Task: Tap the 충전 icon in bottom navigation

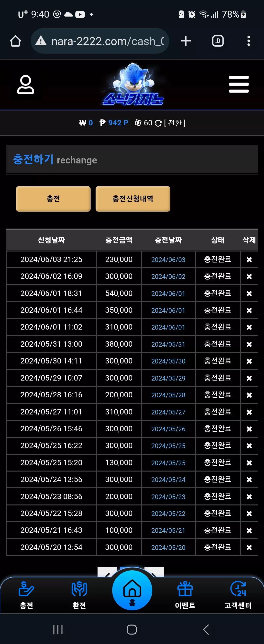Action: click(x=26, y=595)
